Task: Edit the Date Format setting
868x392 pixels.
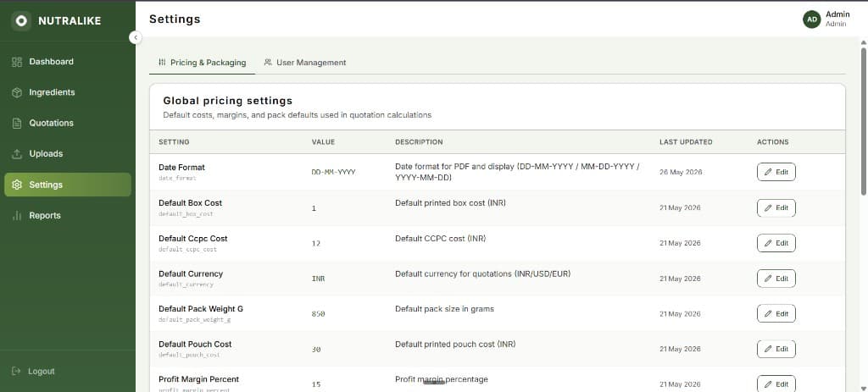Action: tap(776, 172)
